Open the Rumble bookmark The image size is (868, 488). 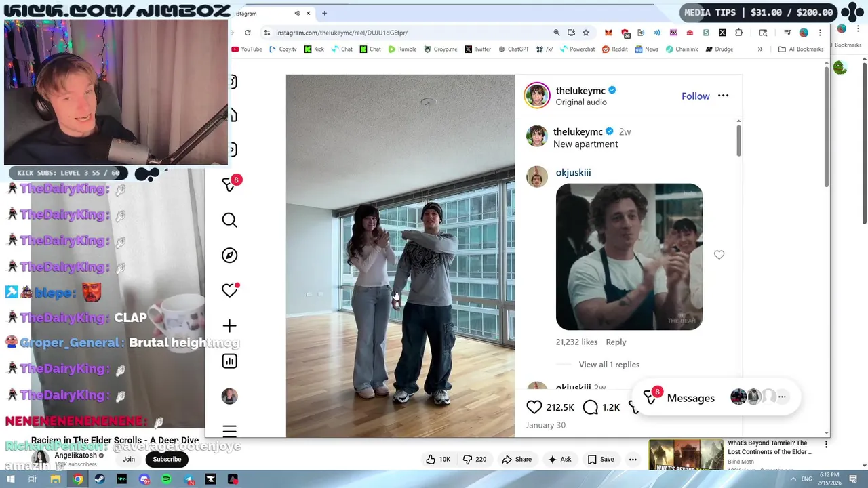tap(403, 49)
